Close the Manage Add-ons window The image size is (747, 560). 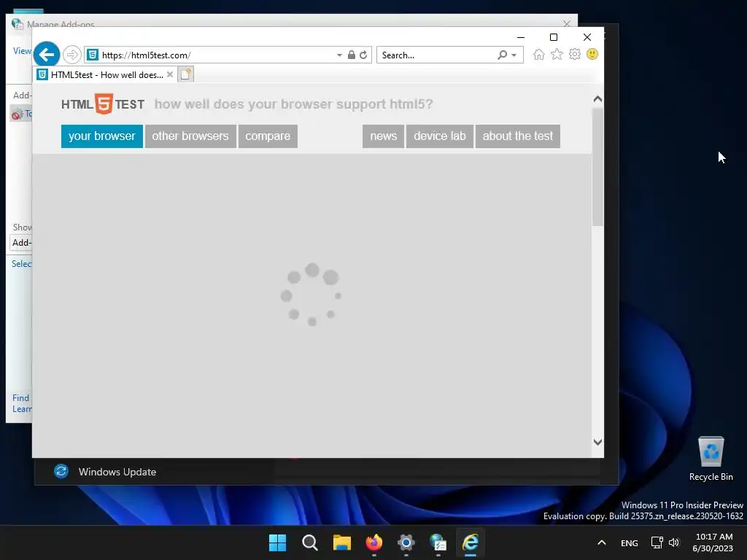tap(566, 23)
